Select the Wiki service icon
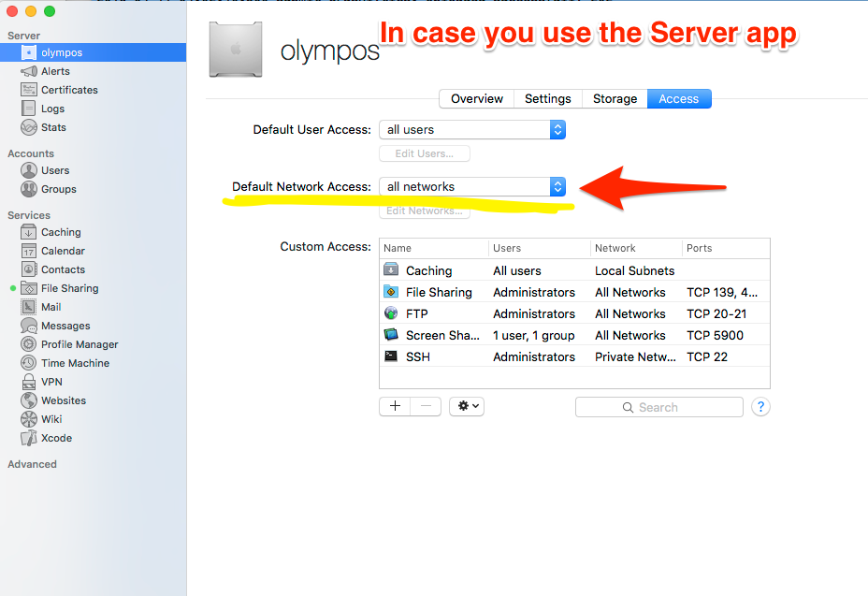This screenshot has height=596, width=868. pyautogui.click(x=29, y=419)
